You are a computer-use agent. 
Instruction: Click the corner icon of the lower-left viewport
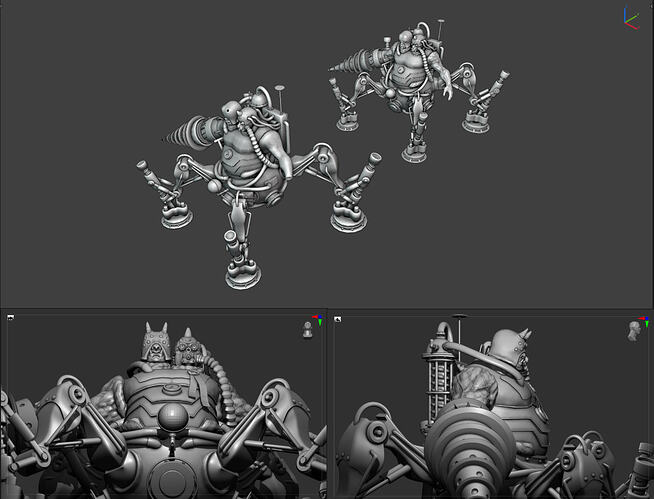pos(11,318)
